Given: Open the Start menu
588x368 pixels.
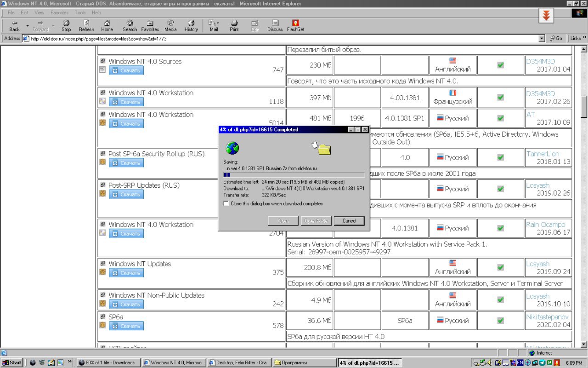Looking at the screenshot, I should [12, 362].
